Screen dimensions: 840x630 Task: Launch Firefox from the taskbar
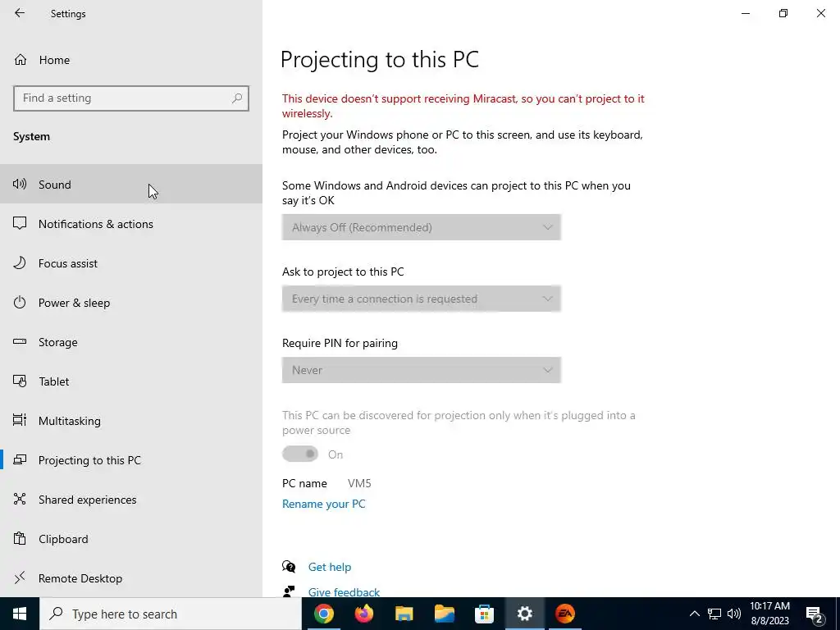[363, 614]
